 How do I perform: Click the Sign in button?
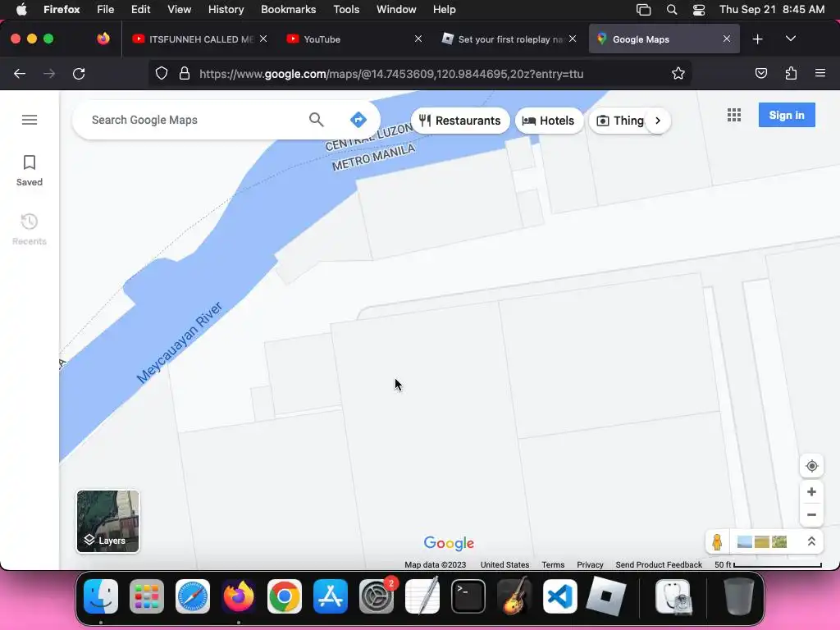(787, 115)
